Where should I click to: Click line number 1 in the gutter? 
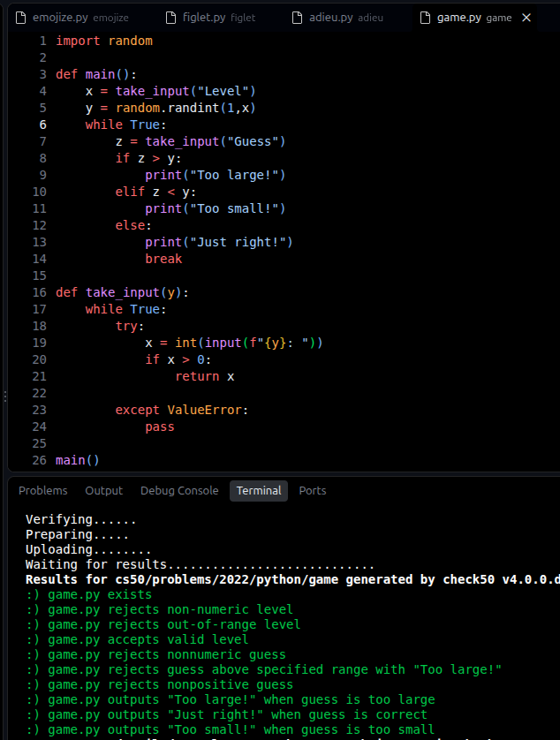click(43, 41)
